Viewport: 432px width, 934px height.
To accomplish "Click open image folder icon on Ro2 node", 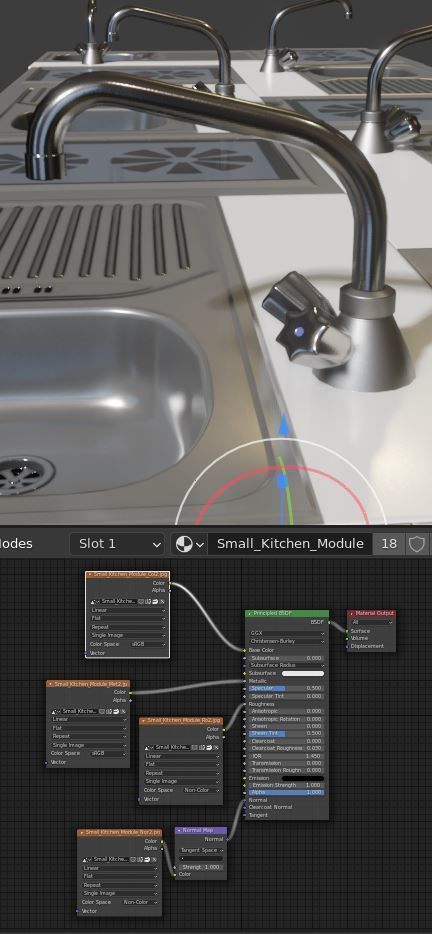I will 210,747.
